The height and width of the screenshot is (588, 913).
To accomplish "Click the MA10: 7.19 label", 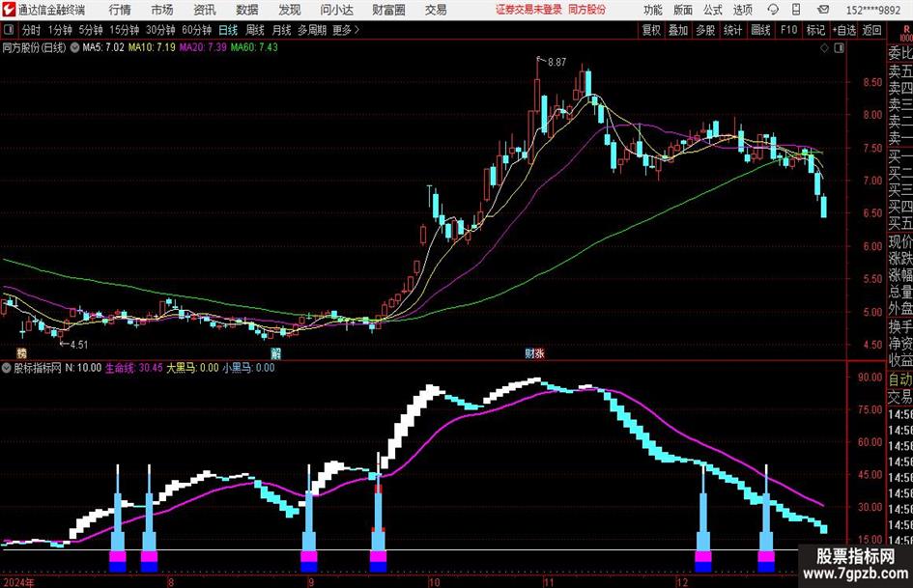I will [x=152, y=47].
